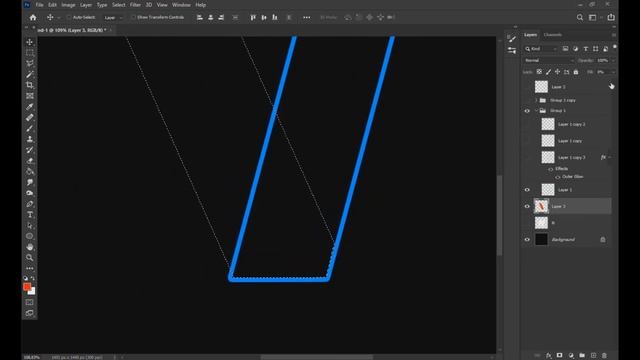The width and height of the screenshot is (640, 360).
Task: Collapse effects arrow on Layer 1 copy 3
Action: point(610,157)
